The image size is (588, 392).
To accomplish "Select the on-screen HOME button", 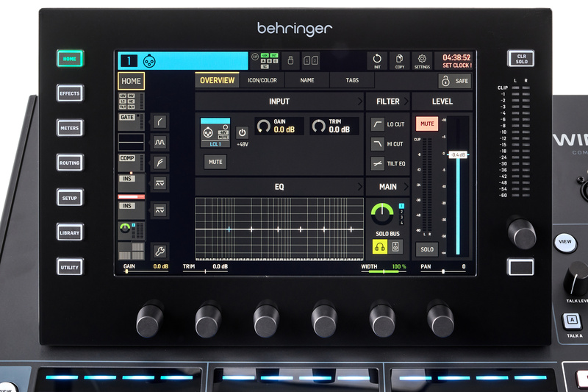I will 132,81.
